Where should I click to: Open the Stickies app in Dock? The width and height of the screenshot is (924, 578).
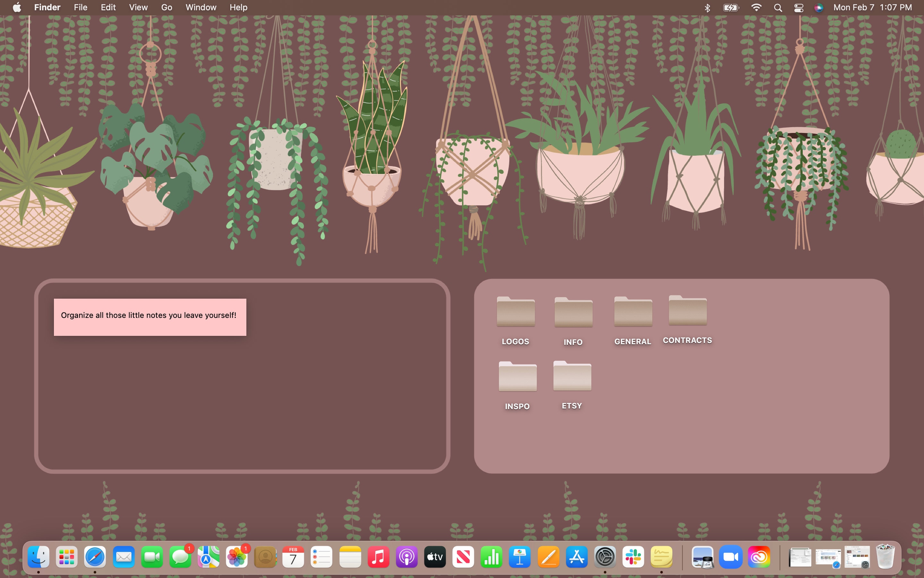pyautogui.click(x=661, y=557)
